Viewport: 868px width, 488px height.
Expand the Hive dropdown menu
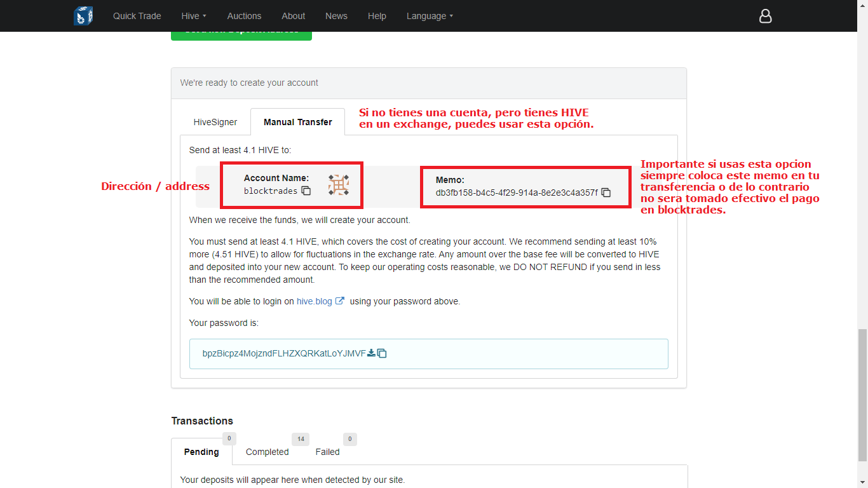click(195, 16)
